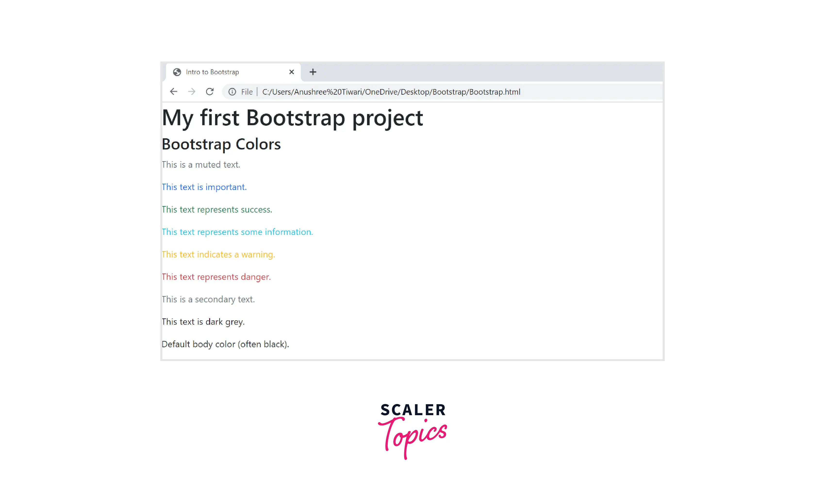Click the File label in address bar
825x504 pixels.
pyautogui.click(x=247, y=92)
